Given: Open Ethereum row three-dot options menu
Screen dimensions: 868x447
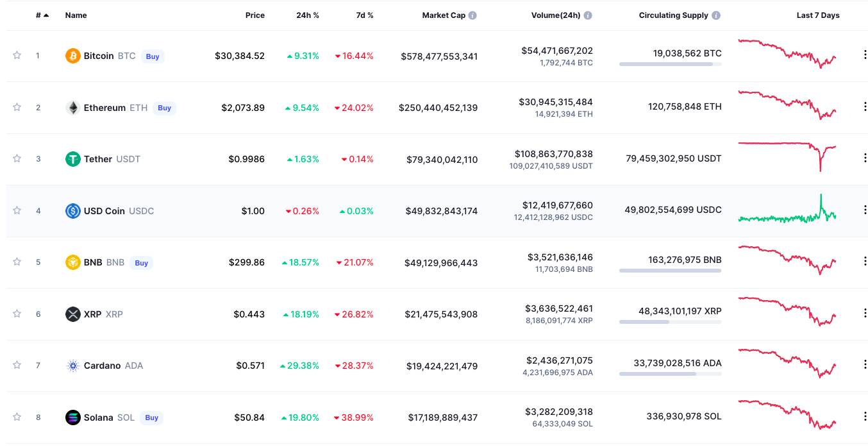Looking at the screenshot, I should (865, 106).
